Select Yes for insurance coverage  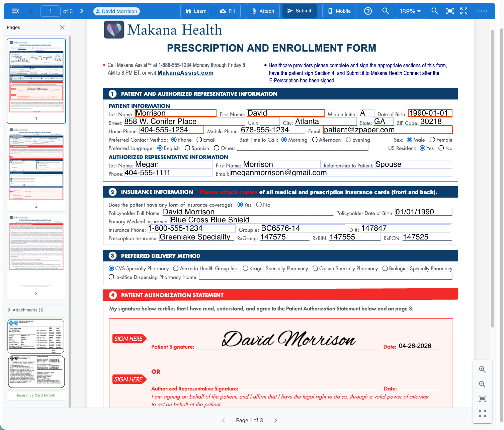point(240,205)
